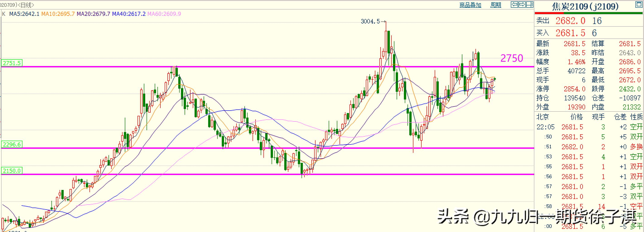This screenshot has height=232, width=644.
Task: Click the 性质 column header
Action: point(637,117)
